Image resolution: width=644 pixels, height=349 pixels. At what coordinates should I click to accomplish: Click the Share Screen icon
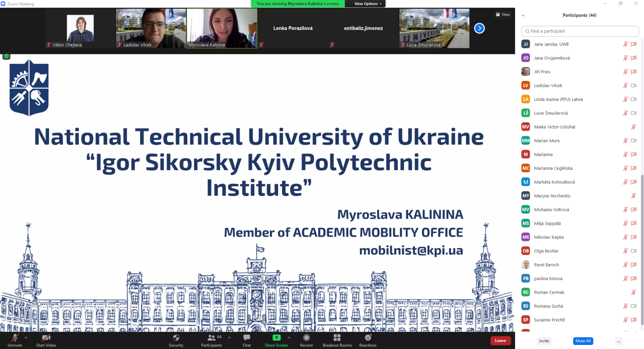point(276,338)
